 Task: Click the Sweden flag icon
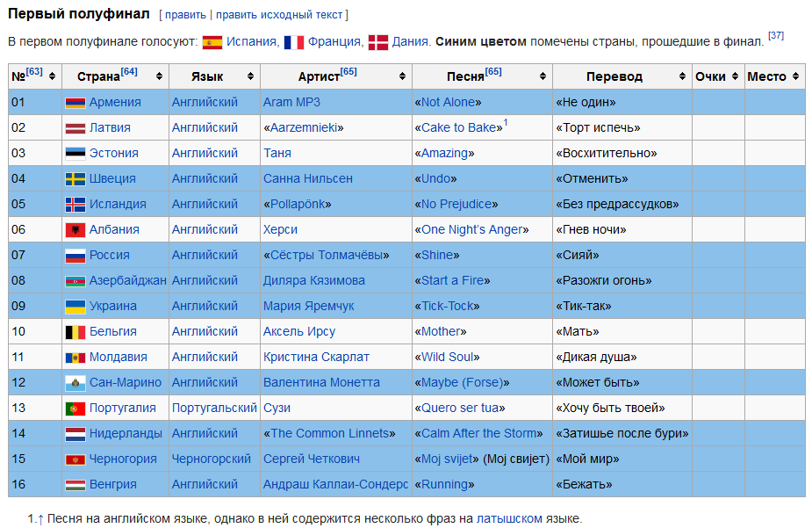coord(75,179)
